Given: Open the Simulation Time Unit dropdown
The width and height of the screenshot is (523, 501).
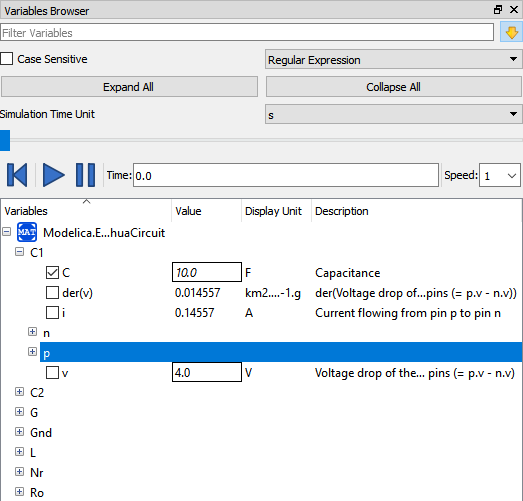Looking at the screenshot, I should pyautogui.click(x=394, y=114).
